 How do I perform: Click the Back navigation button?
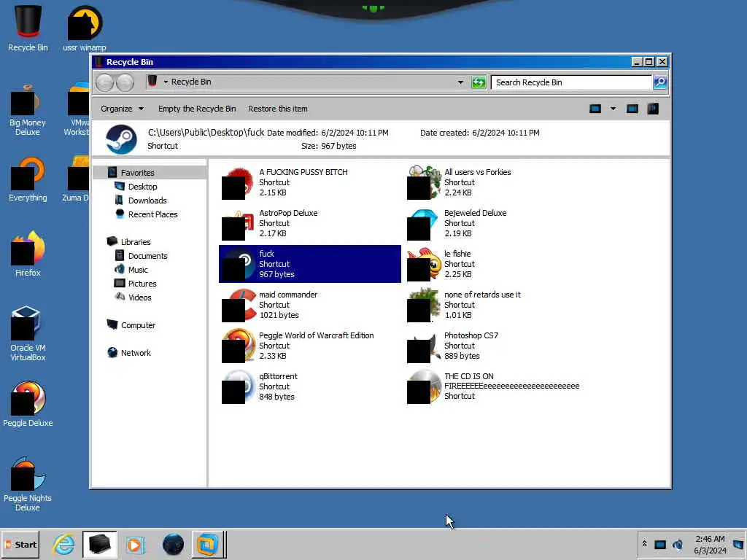(x=105, y=82)
